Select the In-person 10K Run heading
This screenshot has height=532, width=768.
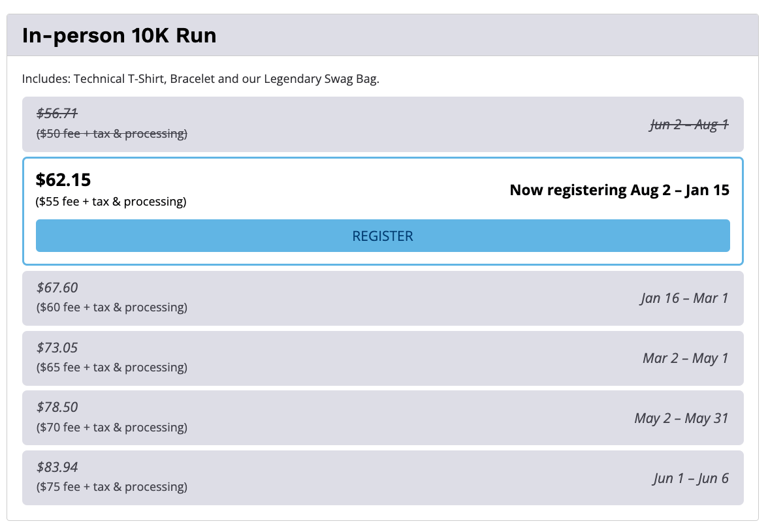(119, 35)
